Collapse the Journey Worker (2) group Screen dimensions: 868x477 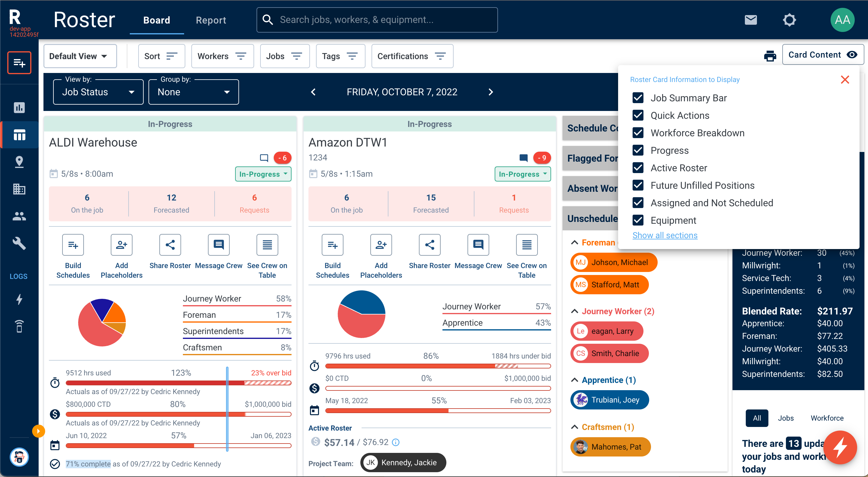(575, 311)
